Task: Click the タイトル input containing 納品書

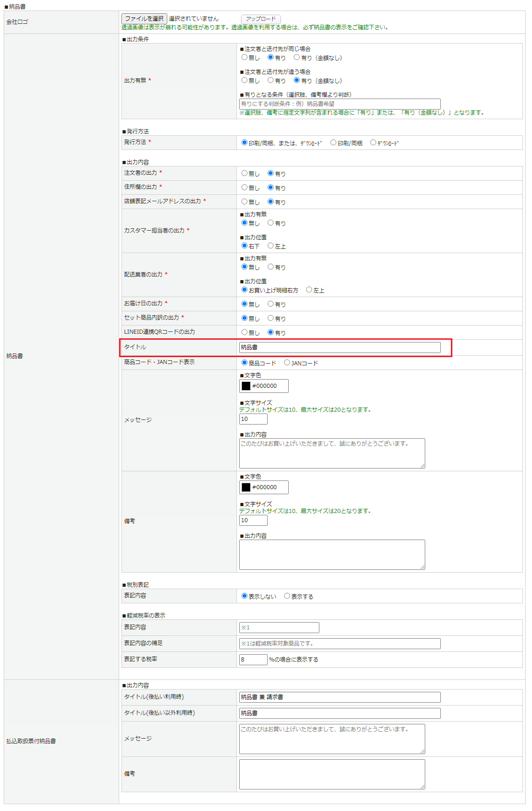Action: point(340,348)
